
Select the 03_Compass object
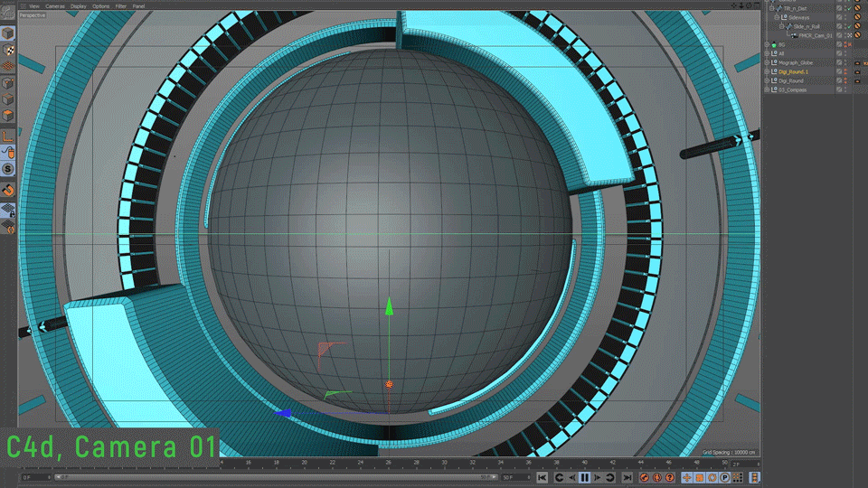point(792,89)
